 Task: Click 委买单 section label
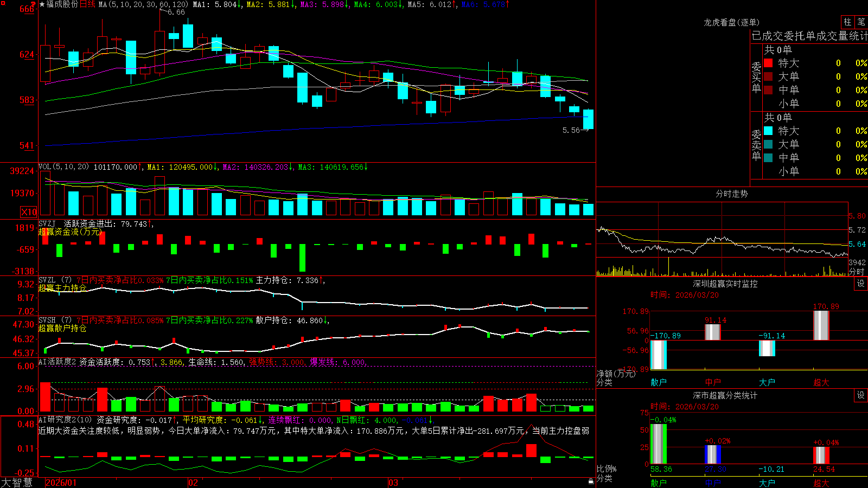[756, 77]
